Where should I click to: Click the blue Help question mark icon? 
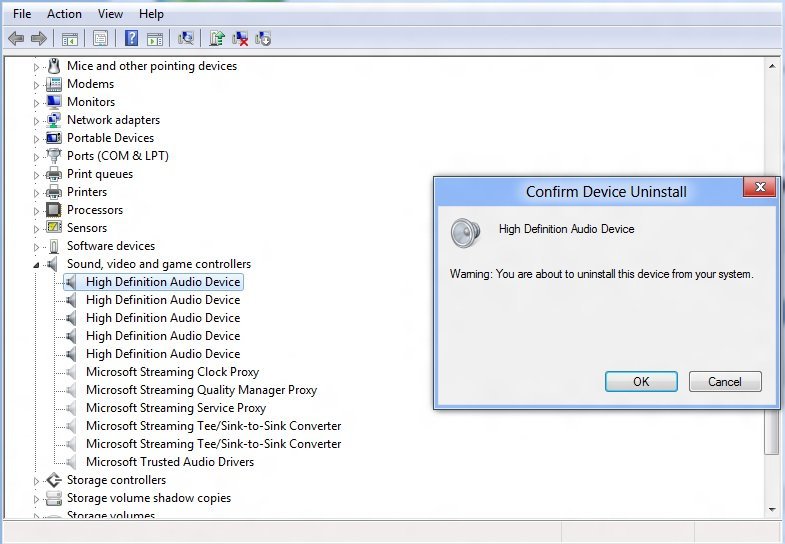[131, 38]
